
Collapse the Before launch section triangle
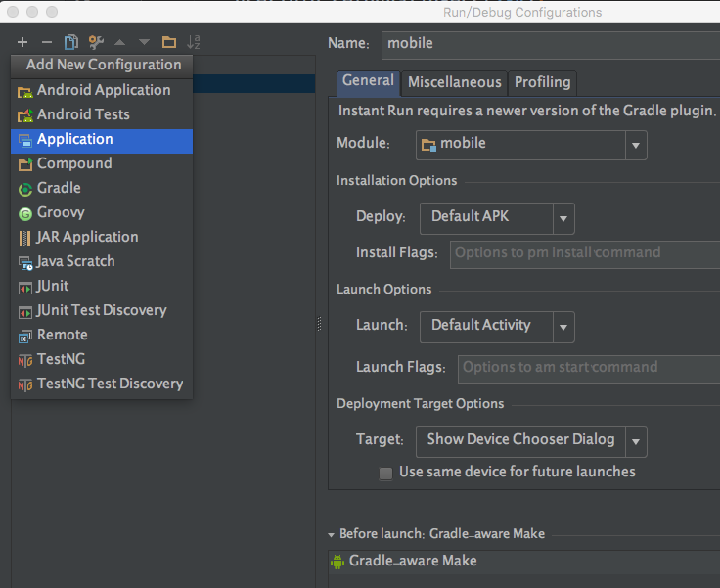331,534
